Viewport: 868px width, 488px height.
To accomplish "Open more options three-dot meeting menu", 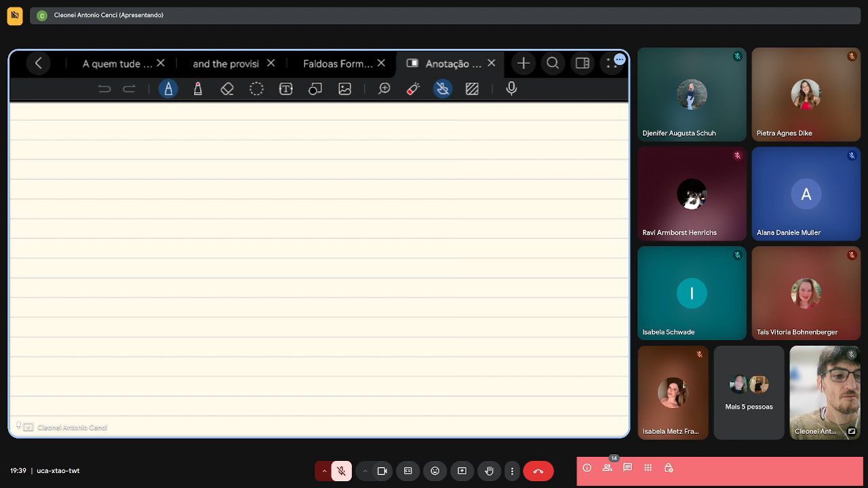I will coord(512,471).
